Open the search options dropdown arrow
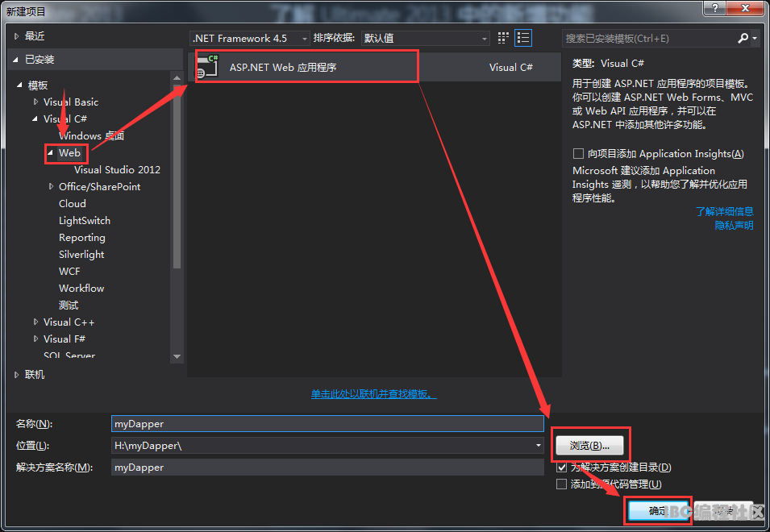Screen dimensions: 770x532 click(755, 38)
